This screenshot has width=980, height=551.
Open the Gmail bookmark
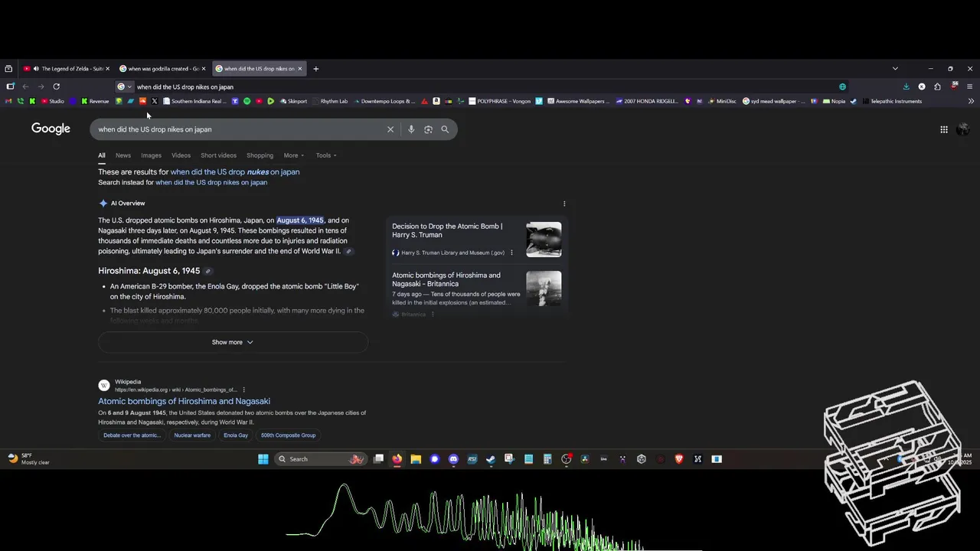(8, 101)
